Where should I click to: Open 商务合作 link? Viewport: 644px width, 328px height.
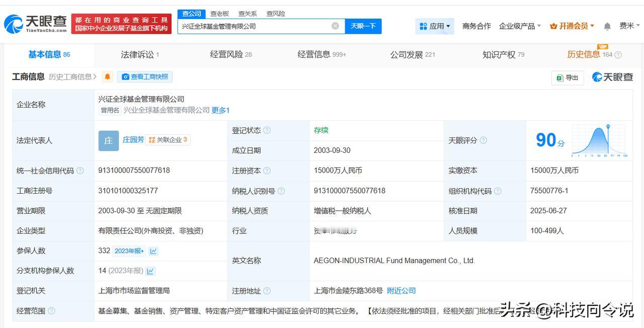[476, 26]
